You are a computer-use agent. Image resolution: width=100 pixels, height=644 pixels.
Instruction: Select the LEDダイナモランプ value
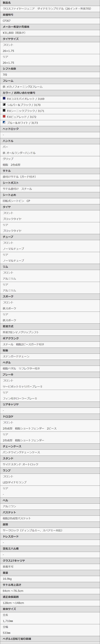[x=15, y=482]
